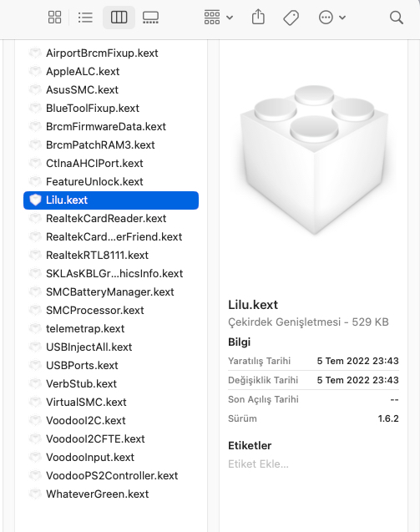The height and width of the screenshot is (532, 420).
Task: Select BrcmFirmwareData.kext file
Action: pyautogui.click(x=111, y=127)
